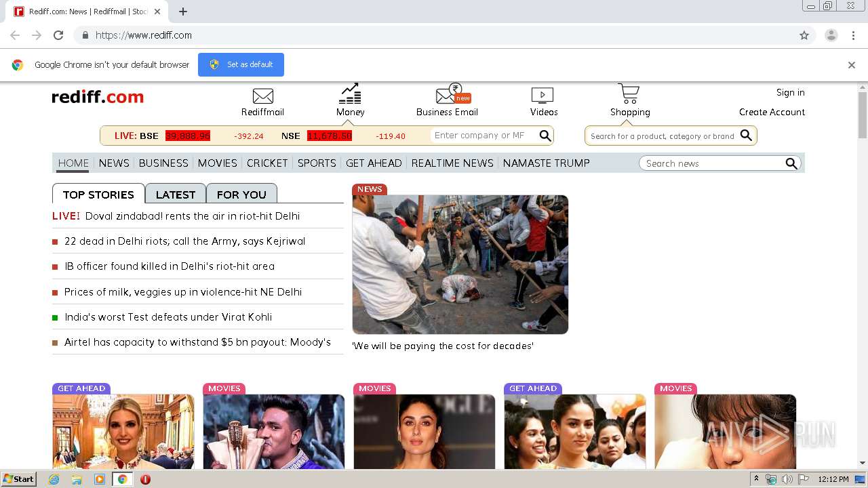868x488 pixels.
Task: Click Set as default button
Action: point(241,64)
